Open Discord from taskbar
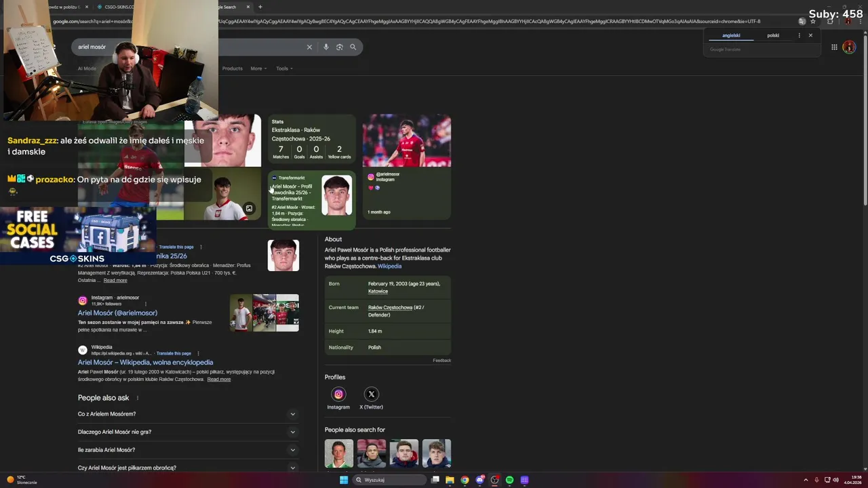Screen dimensions: 868x488 tap(480, 480)
